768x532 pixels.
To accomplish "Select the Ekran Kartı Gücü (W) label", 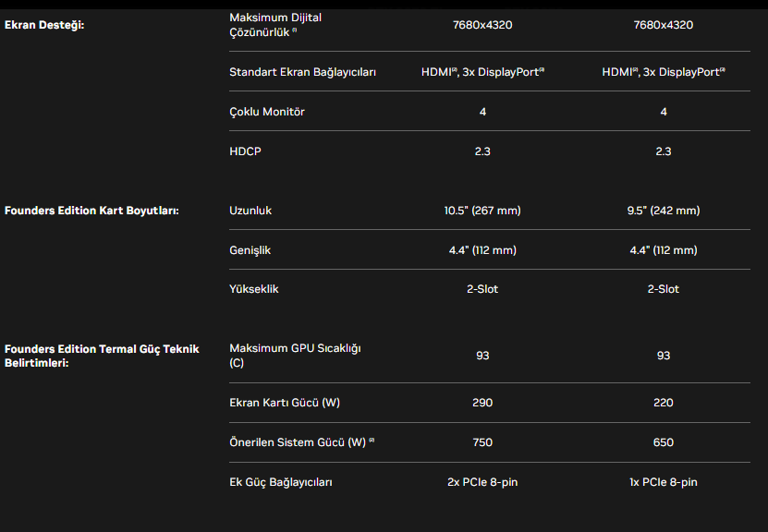I will coord(285,403).
